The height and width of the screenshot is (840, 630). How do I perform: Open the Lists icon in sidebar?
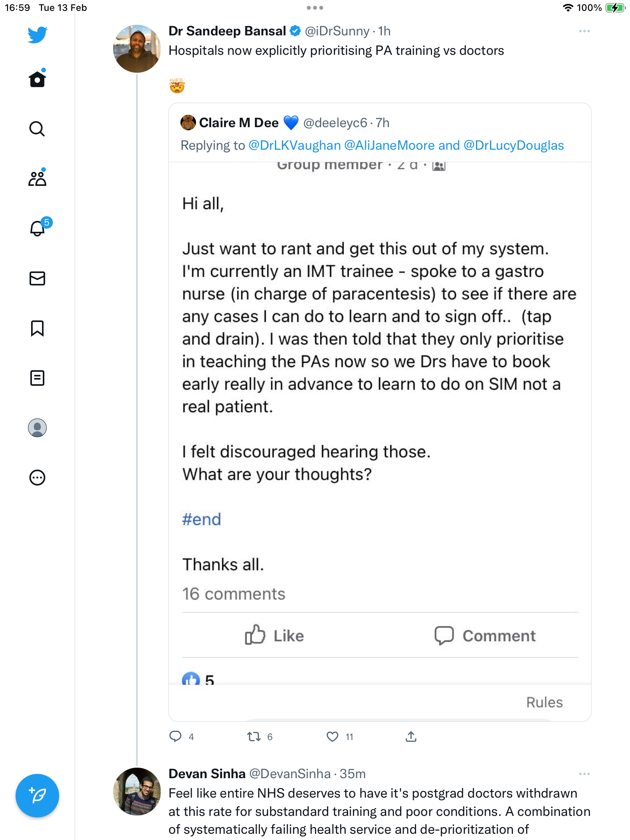coord(37,378)
